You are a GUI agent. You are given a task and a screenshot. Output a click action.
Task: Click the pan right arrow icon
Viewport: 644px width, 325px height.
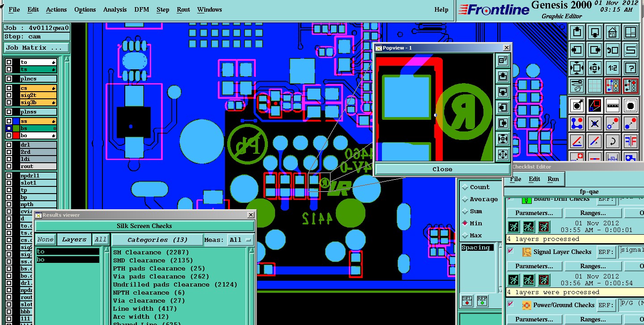click(x=594, y=50)
